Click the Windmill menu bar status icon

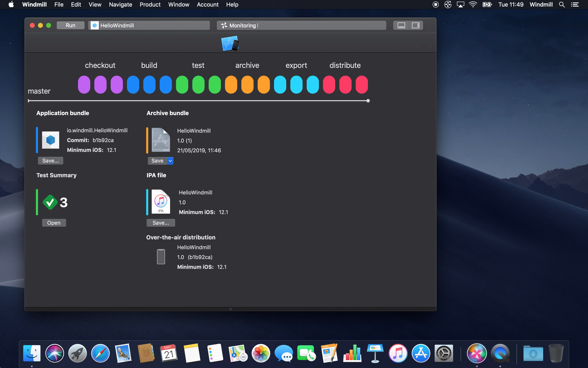pos(448,4)
